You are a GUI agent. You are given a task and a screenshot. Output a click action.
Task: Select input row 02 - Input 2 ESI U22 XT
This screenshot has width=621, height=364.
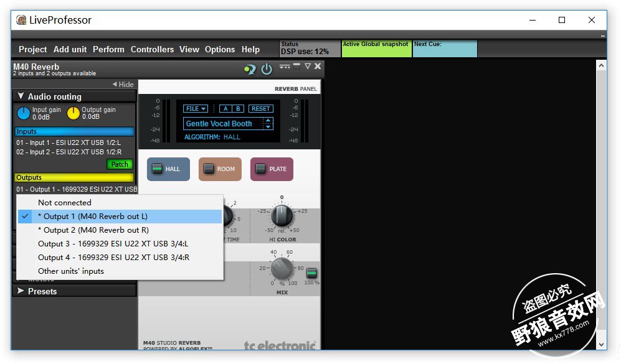69,152
